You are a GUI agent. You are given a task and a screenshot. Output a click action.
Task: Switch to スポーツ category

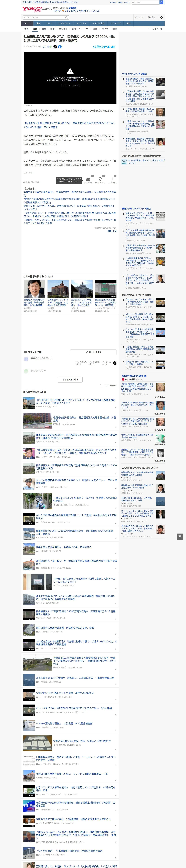[76, 29]
